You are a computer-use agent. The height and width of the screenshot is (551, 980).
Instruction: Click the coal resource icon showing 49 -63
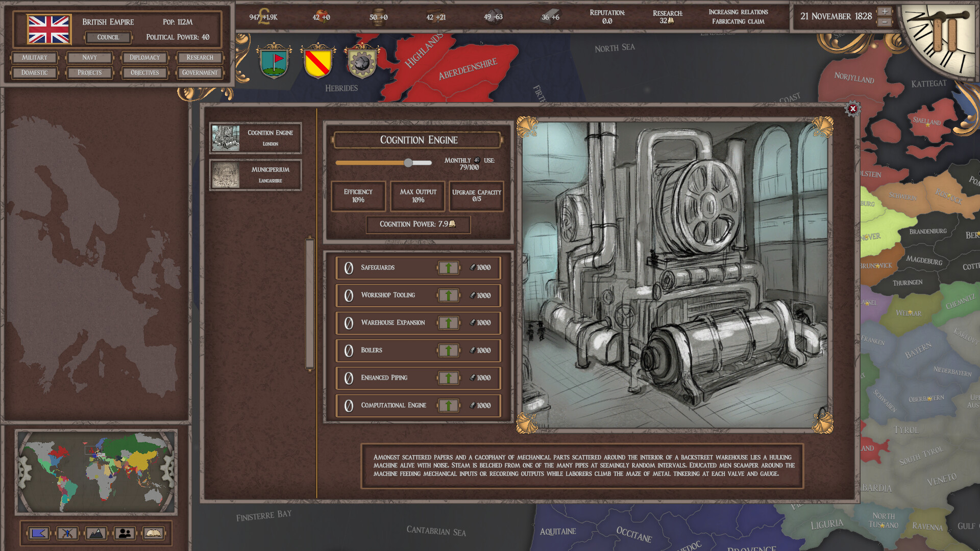493,16
